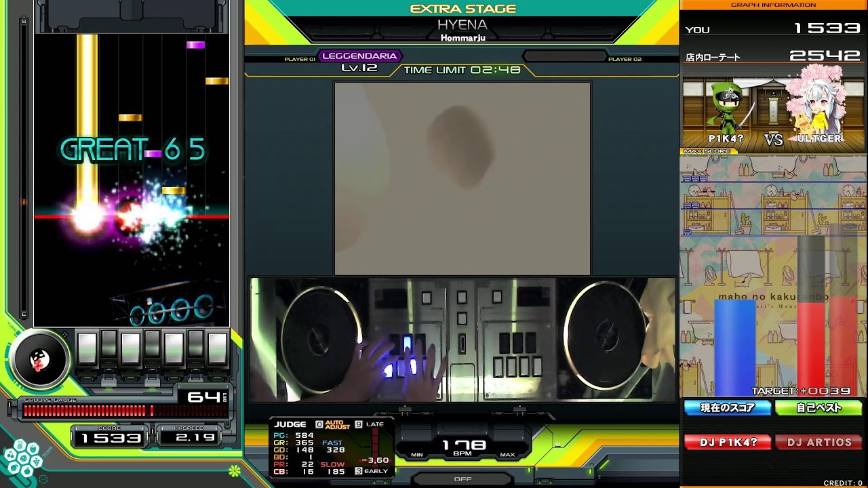
Task: Click the FAST count 328
Action: (x=335, y=450)
